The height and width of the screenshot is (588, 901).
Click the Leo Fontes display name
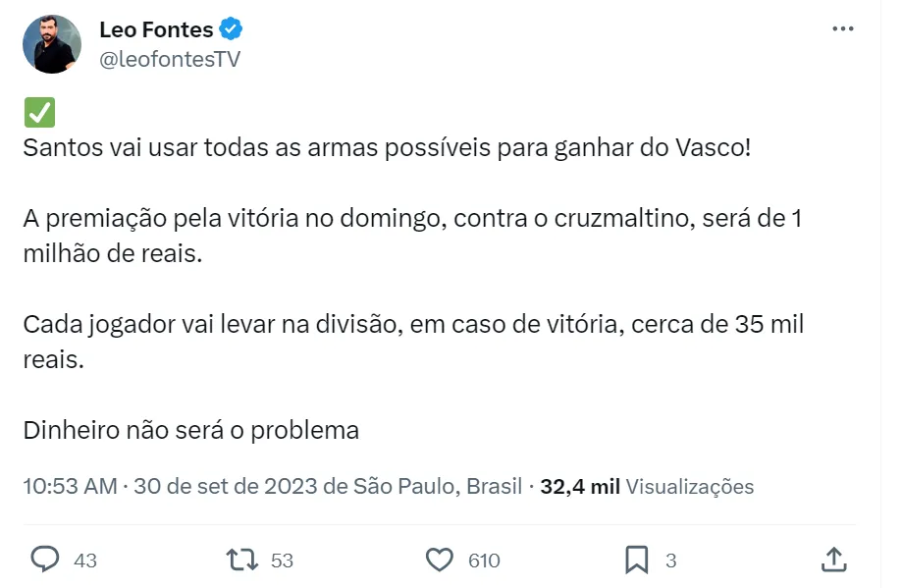pos(156,29)
